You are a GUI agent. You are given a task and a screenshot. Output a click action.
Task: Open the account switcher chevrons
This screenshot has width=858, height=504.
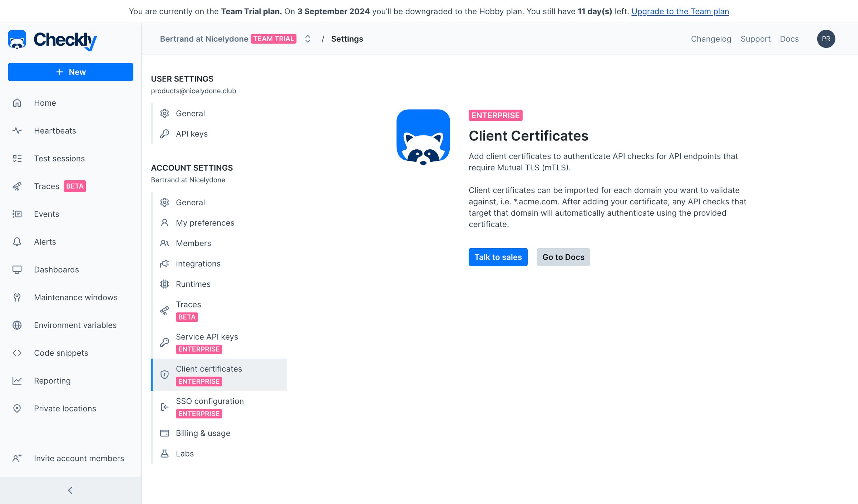pos(307,39)
